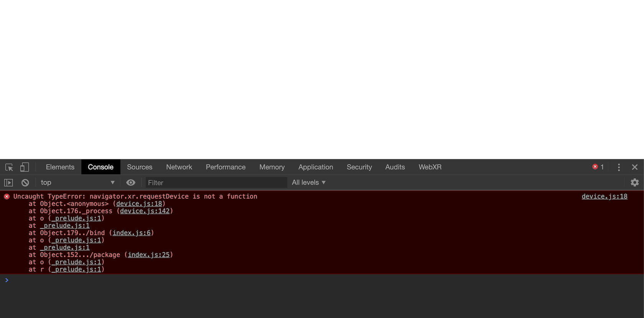Screen dimensions: 644x318
Task: Open the right-aligned device.js:18 source link
Action: (x=604, y=197)
